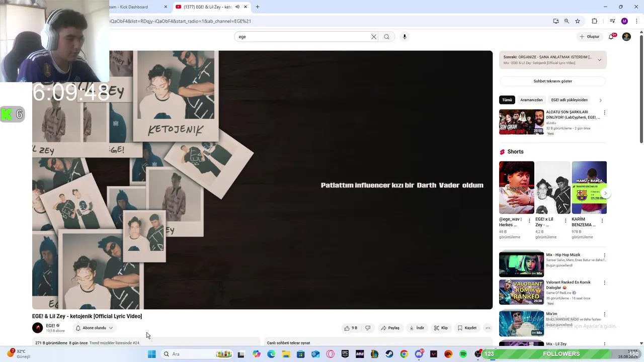This screenshot has height=362, width=644.
Task: Open the @ege_wav Shorts thumbnail
Action: pyautogui.click(x=517, y=188)
